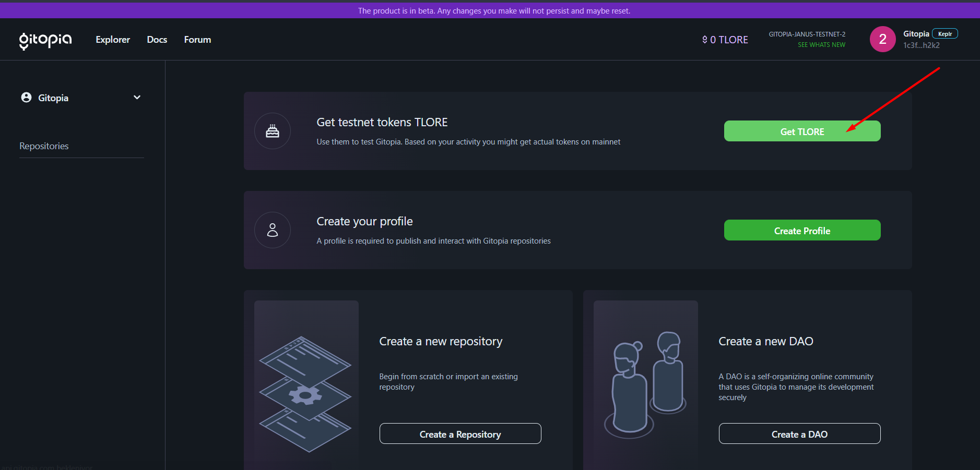Screen dimensions: 980x470
Task: Click the beta notice banner text
Action: click(494, 11)
